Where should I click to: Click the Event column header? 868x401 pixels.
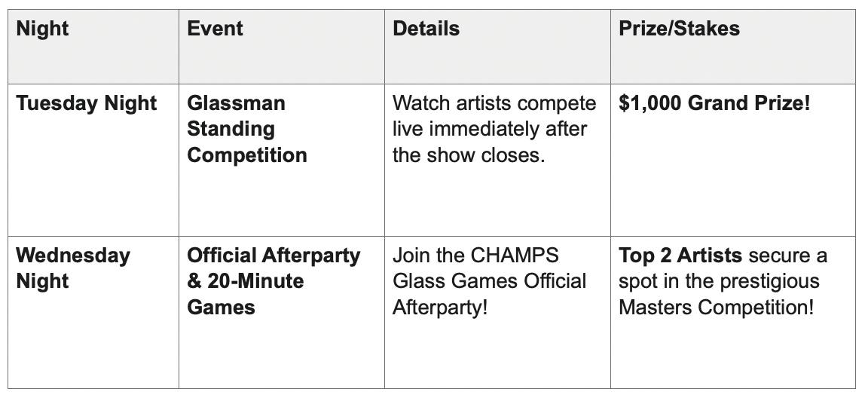tap(215, 29)
